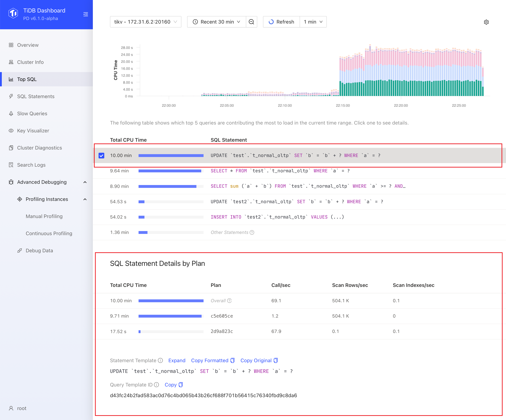The height and width of the screenshot is (420, 506).
Task: Open Slow Queries in sidebar
Action: [32, 113]
